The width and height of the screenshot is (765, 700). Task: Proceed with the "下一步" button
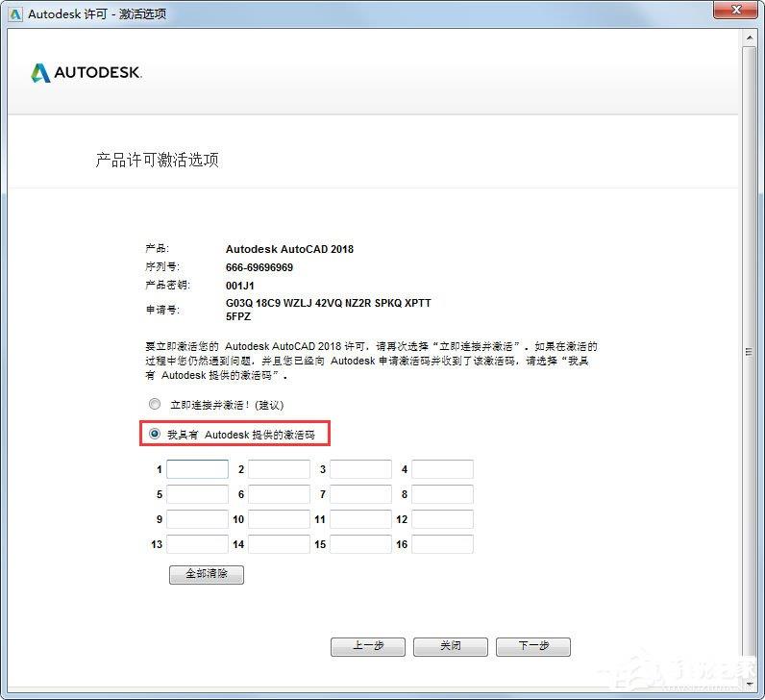533,646
